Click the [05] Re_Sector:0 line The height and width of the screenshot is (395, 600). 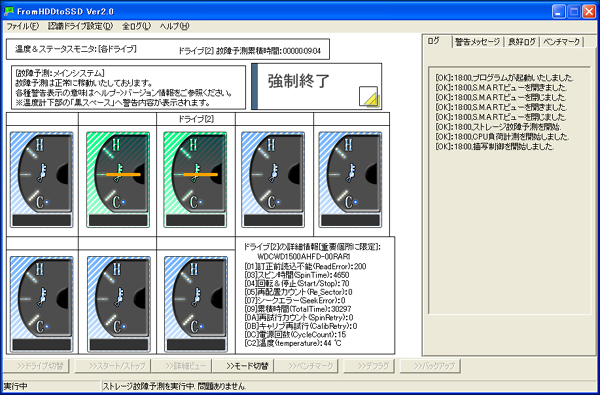point(298,292)
